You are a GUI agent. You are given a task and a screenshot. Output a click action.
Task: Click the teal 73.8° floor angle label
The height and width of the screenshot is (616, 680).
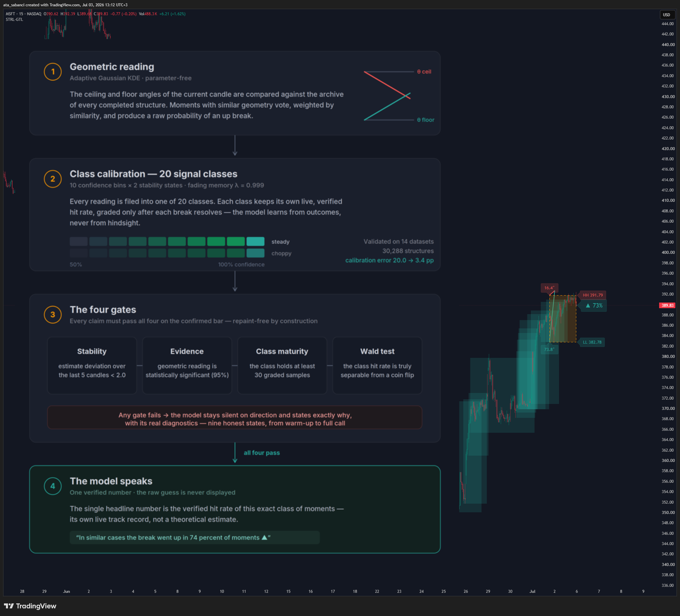pyautogui.click(x=549, y=350)
